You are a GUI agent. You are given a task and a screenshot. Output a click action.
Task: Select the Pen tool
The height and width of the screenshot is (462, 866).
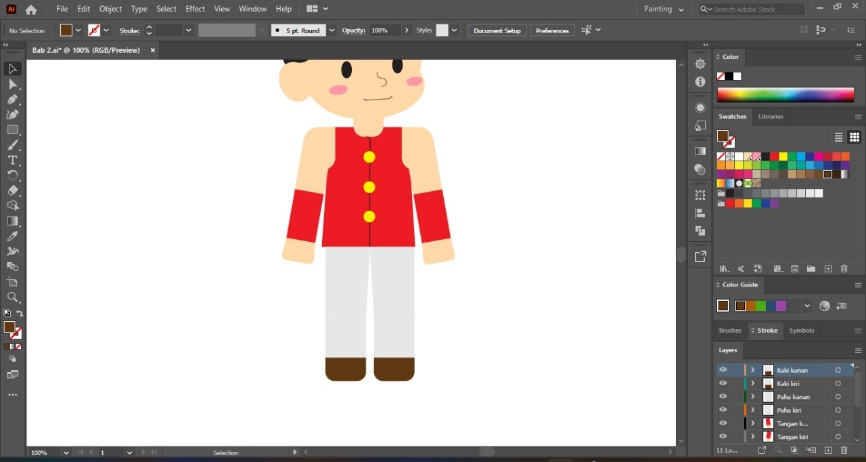(x=12, y=99)
